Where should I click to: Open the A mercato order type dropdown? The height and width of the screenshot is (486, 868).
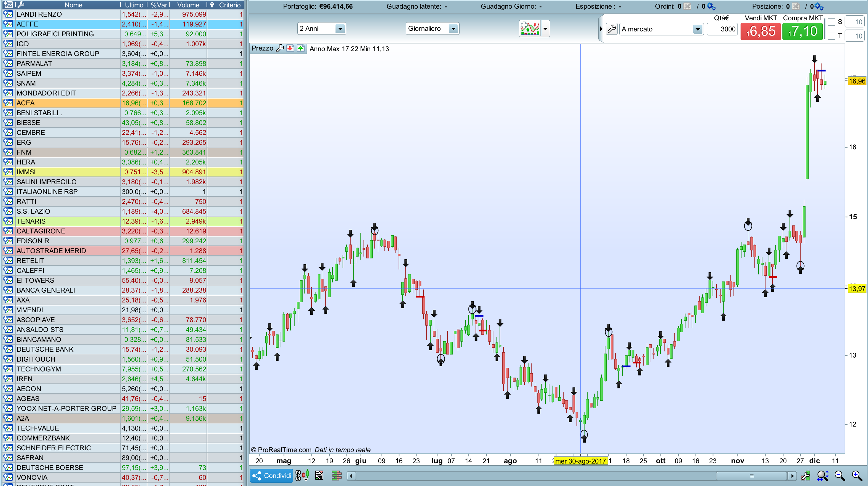[x=661, y=29]
